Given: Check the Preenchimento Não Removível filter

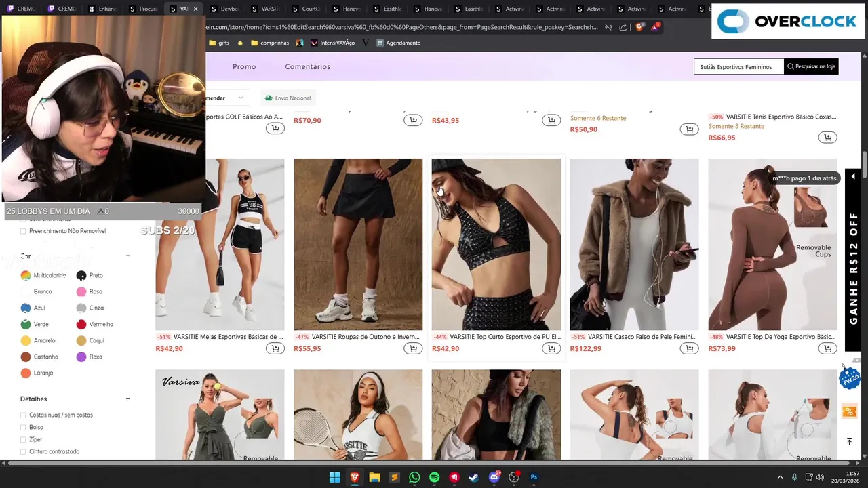Looking at the screenshot, I should (23, 231).
